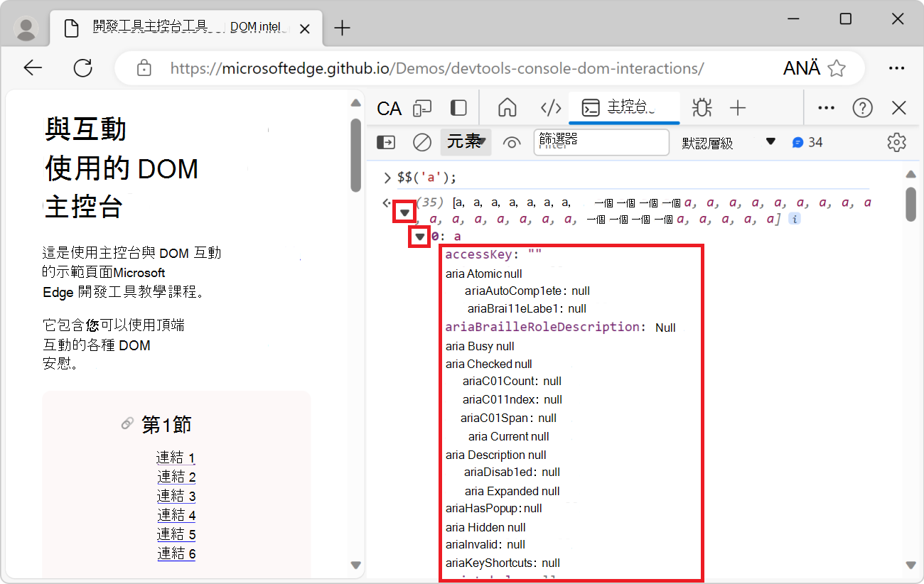Screen dimensions: 924x584
Task: Click the 連結 5 link
Action: point(176,534)
